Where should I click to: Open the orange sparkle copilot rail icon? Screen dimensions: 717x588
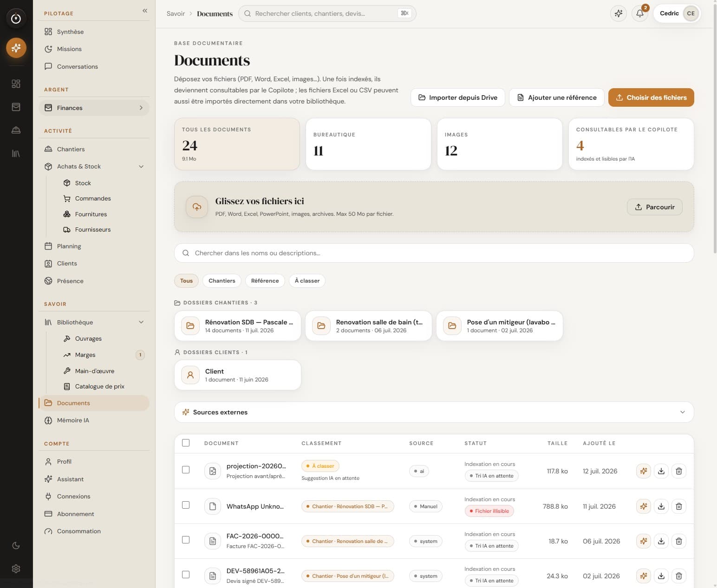coord(16,48)
